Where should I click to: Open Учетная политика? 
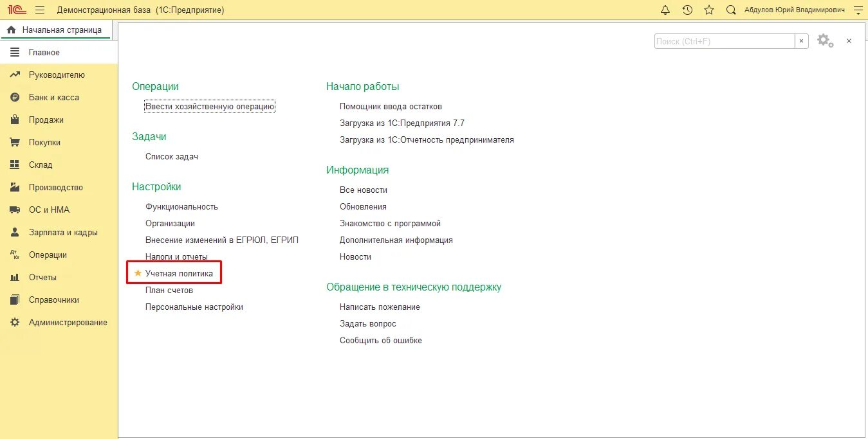coord(179,274)
